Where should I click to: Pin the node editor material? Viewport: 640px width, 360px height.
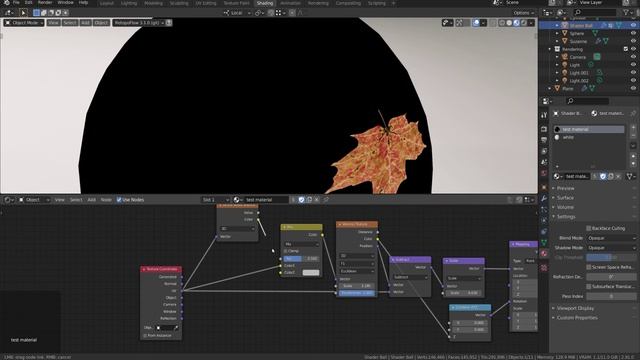326,200
